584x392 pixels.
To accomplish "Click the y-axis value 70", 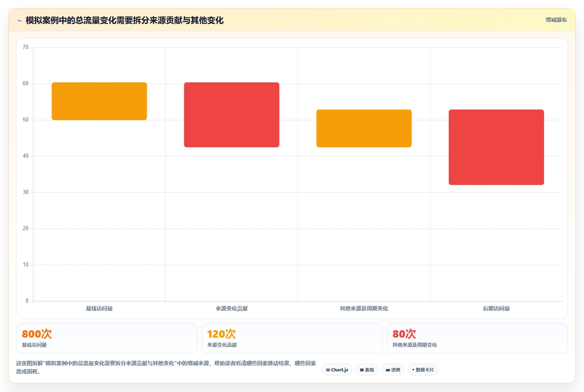I will click(26, 47).
